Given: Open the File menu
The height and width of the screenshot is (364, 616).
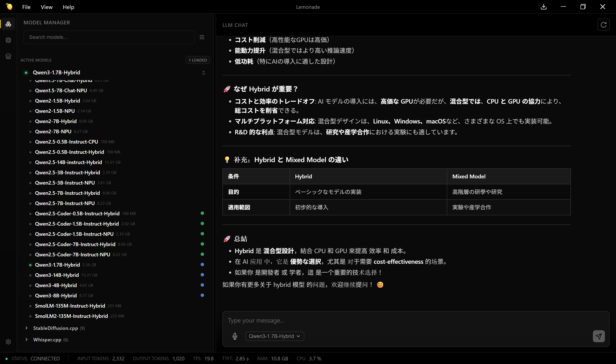Looking at the screenshot, I should 26,7.
